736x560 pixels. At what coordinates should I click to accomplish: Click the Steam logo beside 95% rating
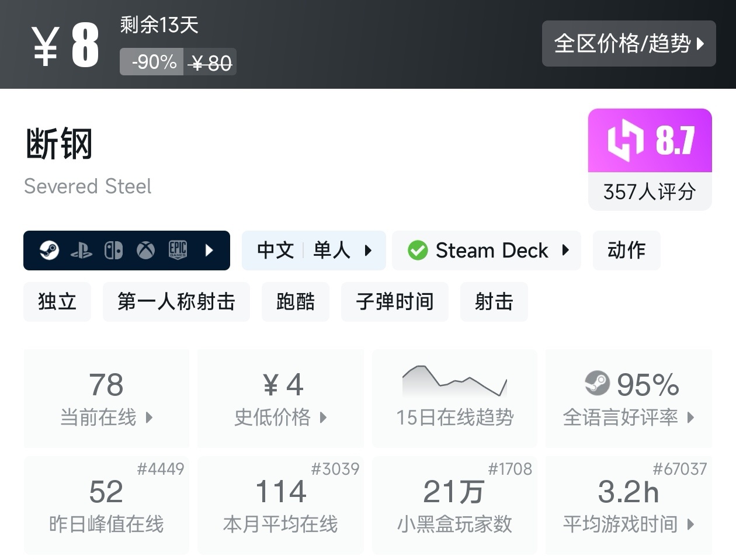click(597, 383)
